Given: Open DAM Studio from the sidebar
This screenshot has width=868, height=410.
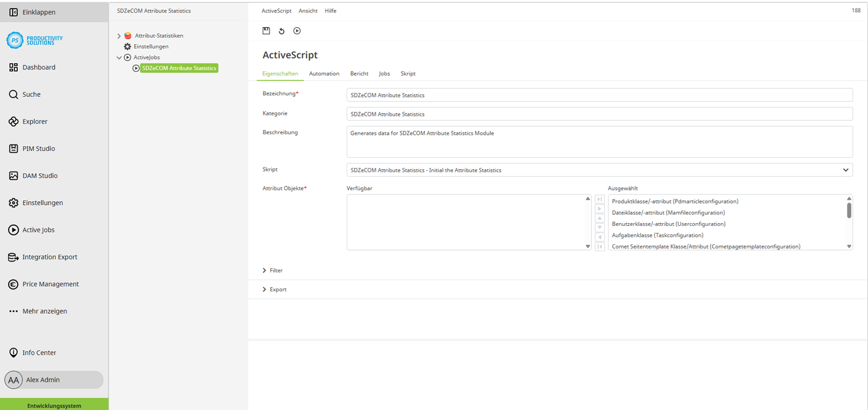Looking at the screenshot, I should click(x=40, y=175).
